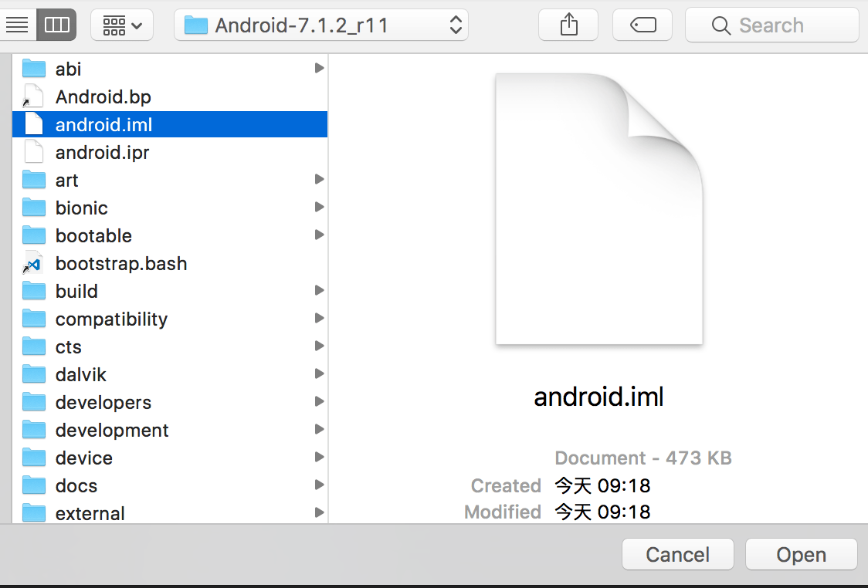
Task: Expand the abi folder arrow
Action: tap(319, 69)
